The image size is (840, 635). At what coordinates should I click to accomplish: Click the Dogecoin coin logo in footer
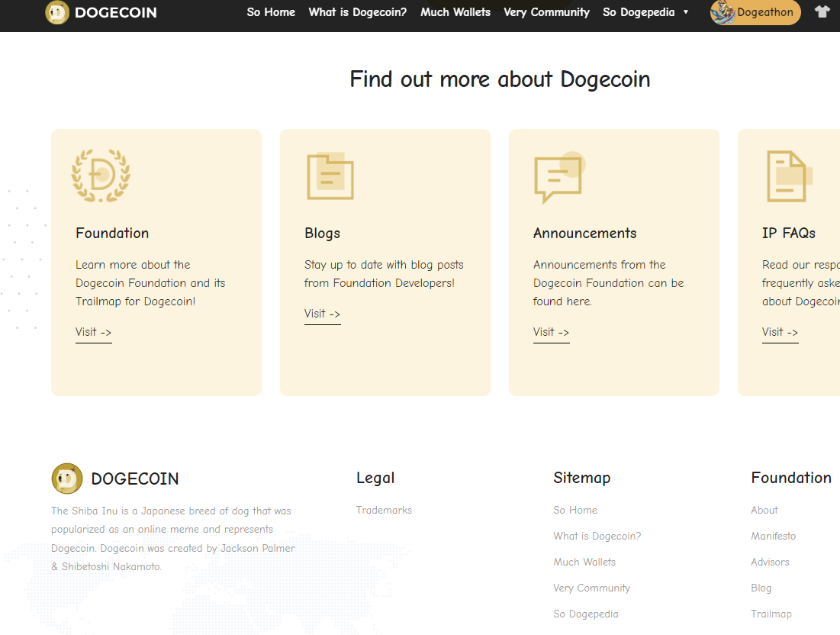click(x=67, y=479)
